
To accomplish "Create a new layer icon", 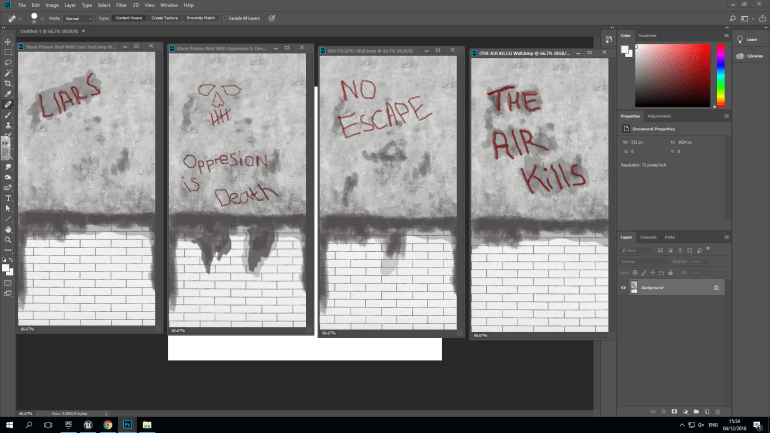I will click(x=707, y=411).
